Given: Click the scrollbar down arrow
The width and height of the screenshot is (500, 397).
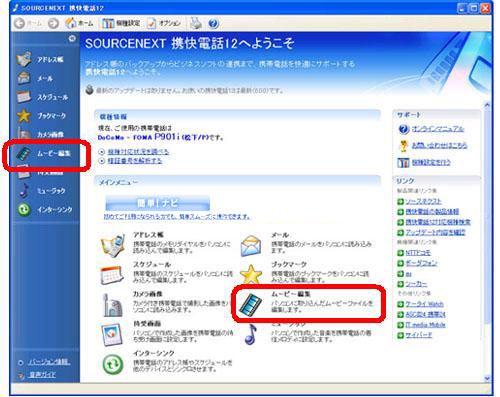Looking at the screenshot, I should [x=487, y=378].
